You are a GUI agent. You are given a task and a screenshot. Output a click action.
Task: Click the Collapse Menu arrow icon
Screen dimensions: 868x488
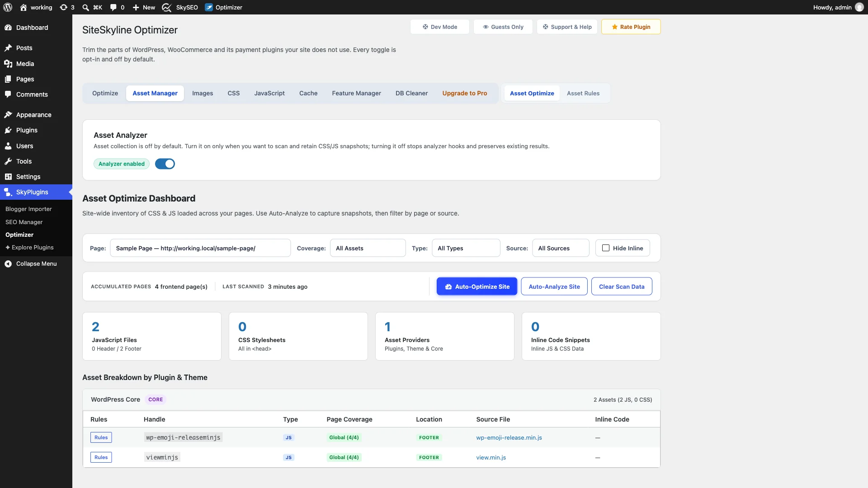[x=8, y=264]
